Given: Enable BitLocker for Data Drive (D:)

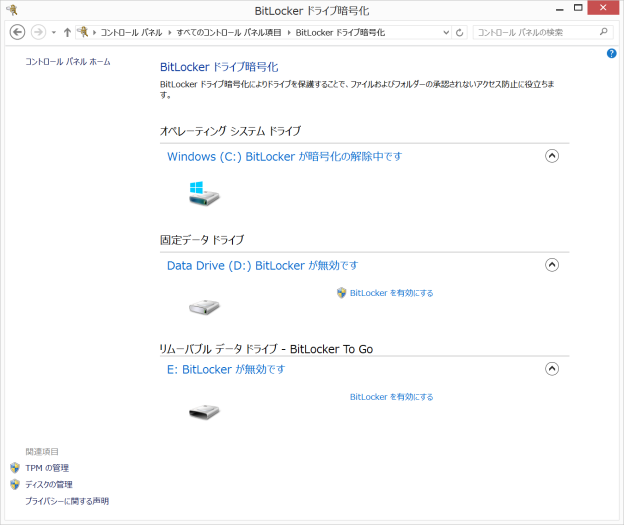Looking at the screenshot, I should pos(392,293).
